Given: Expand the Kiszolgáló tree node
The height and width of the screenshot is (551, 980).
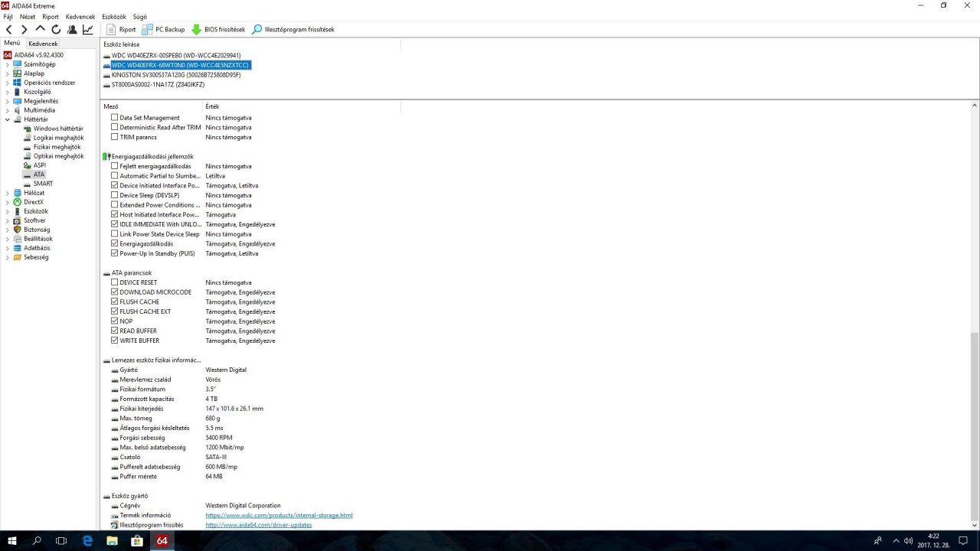Looking at the screenshot, I should coord(8,92).
